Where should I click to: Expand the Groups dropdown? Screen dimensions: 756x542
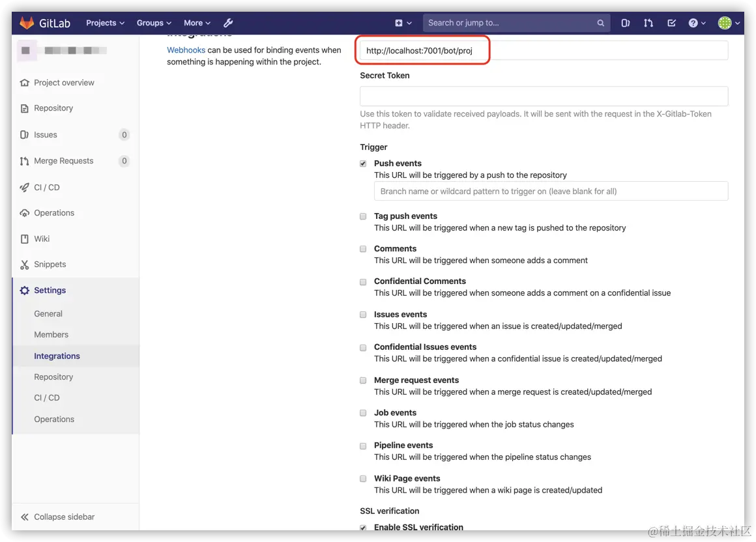154,23
